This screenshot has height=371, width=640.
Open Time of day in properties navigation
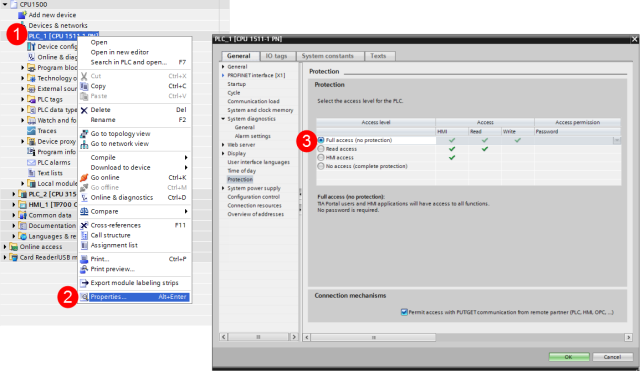[x=242, y=171]
